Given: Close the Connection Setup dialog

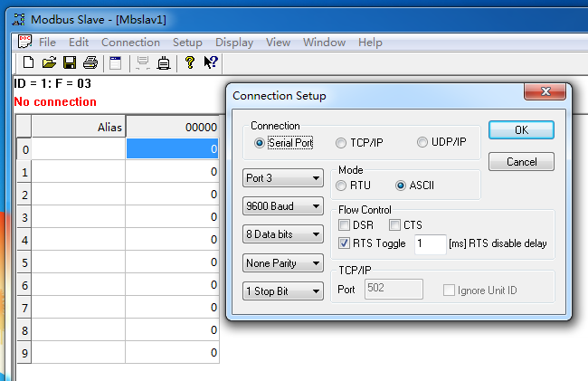Looking at the screenshot, I should [x=545, y=91].
